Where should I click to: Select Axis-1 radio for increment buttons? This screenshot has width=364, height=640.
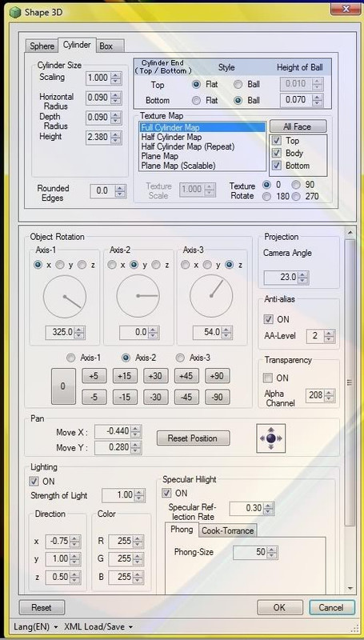point(71,358)
